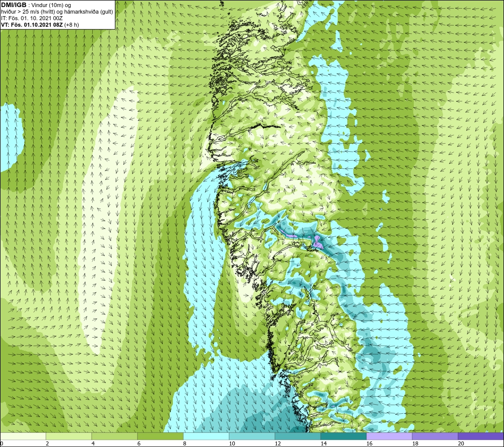Click the 6–8 m/s green legend swatch
Viewport: 504px width, 447px height.
160,436
